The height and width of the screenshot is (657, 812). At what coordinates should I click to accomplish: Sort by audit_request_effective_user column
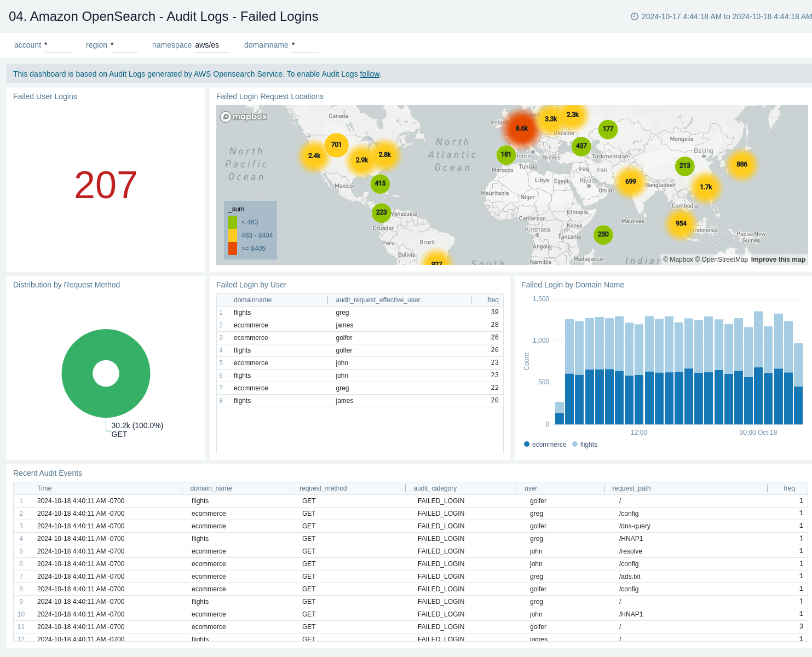[378, 300]
